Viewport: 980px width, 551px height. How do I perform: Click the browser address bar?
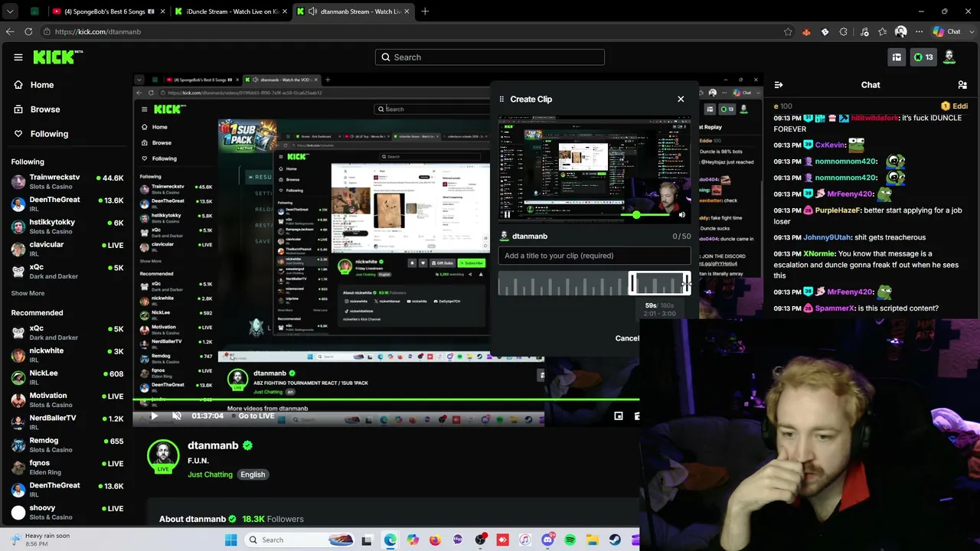[x=413, y=31]
